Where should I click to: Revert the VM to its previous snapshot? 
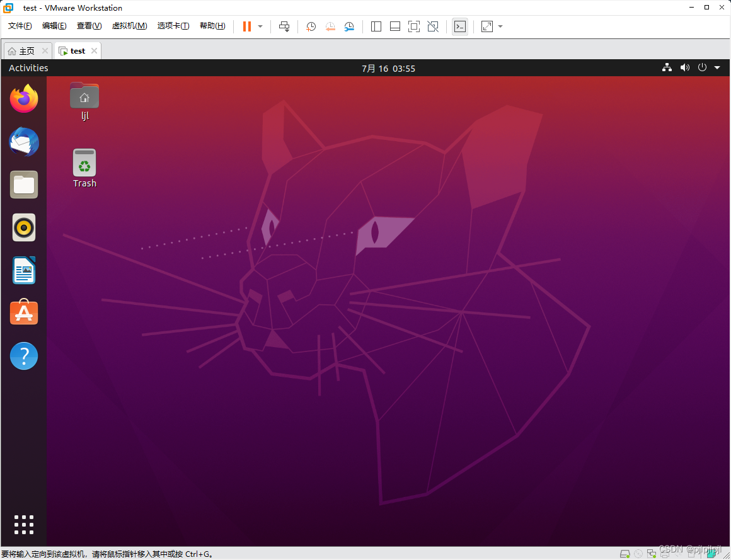(330, 26)
